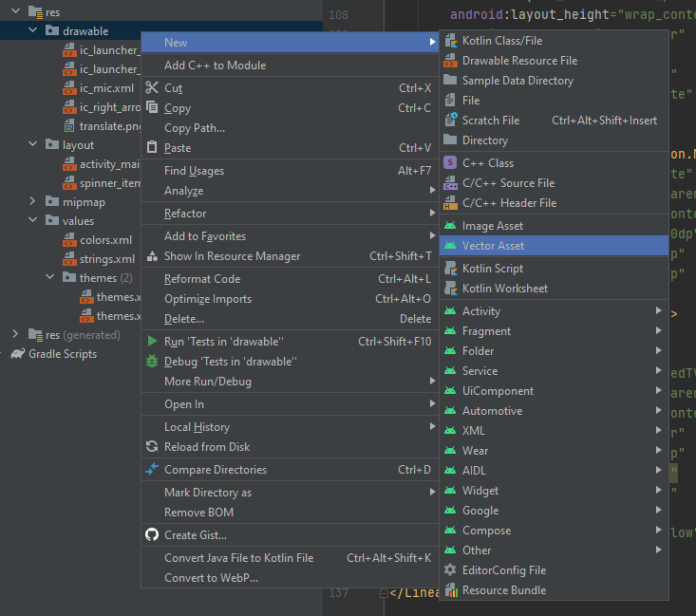Choose Copy Path... menu entry
The height and width of the screenshot is (616, 696).
click(x=290, y=128)
